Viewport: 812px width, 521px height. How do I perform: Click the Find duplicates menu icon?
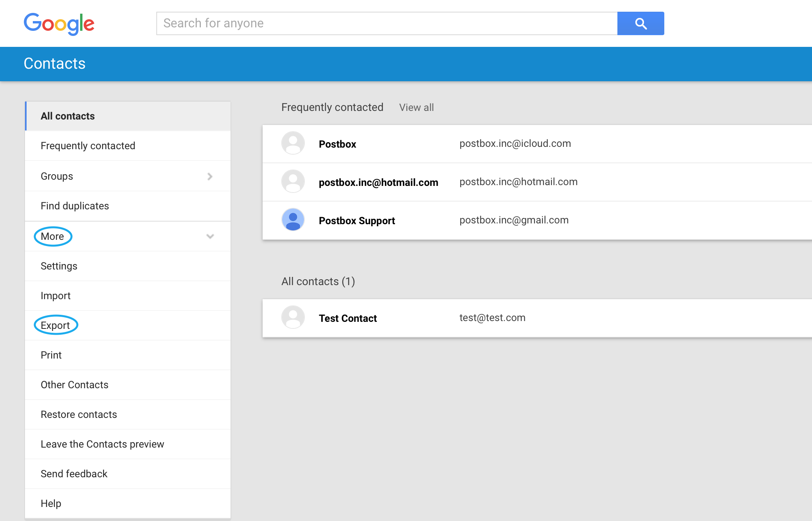[x=75, y=206]
